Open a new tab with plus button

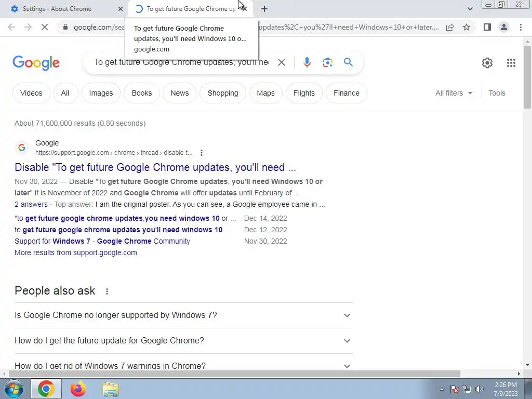point(264,9)
